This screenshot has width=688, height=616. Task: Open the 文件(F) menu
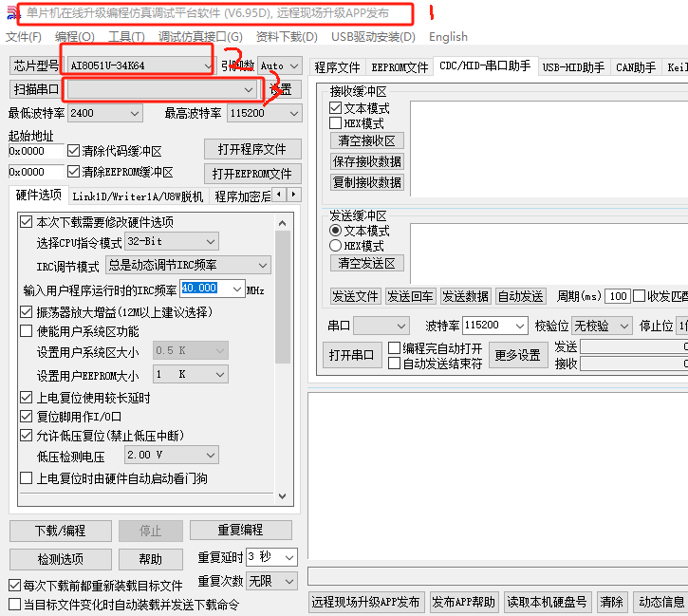coord(24,37)
